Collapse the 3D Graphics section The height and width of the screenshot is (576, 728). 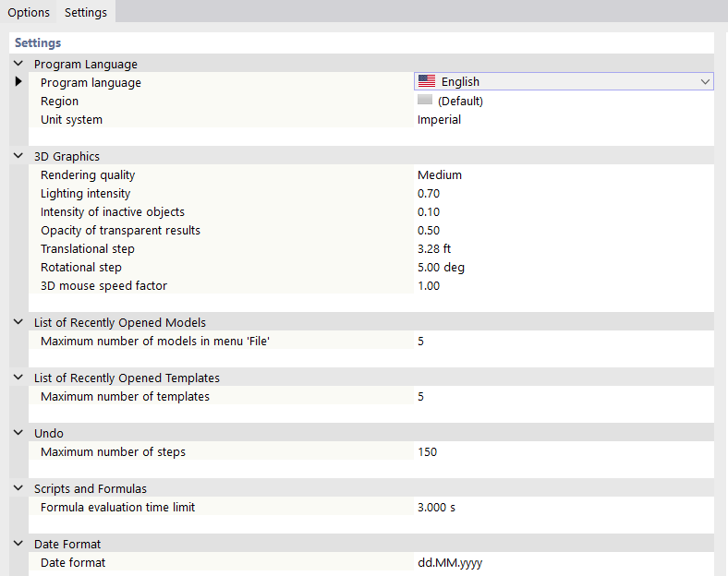pyautogui.click(x=18, y=156)
